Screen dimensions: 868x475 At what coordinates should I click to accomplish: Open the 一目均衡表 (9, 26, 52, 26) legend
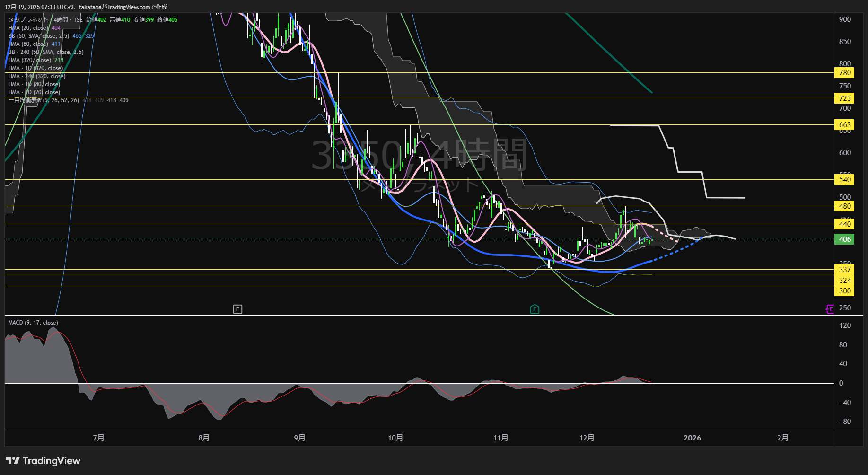44,100
